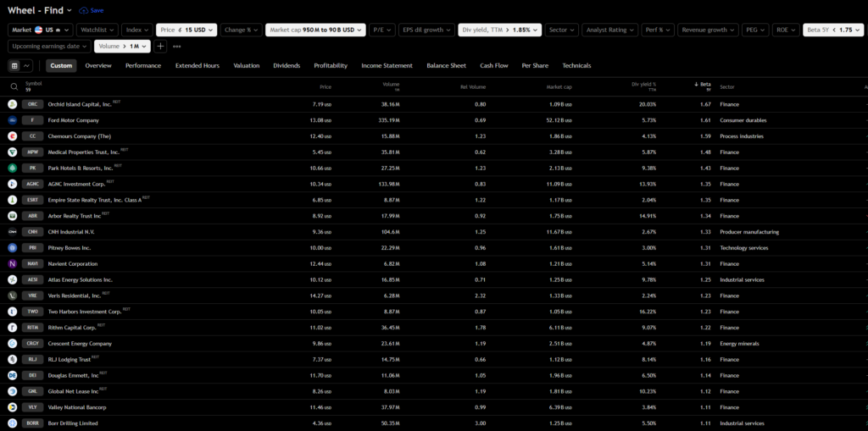Open Global Net Lease Inc row
The image size is (868, 431).
[x=434, y=392]
